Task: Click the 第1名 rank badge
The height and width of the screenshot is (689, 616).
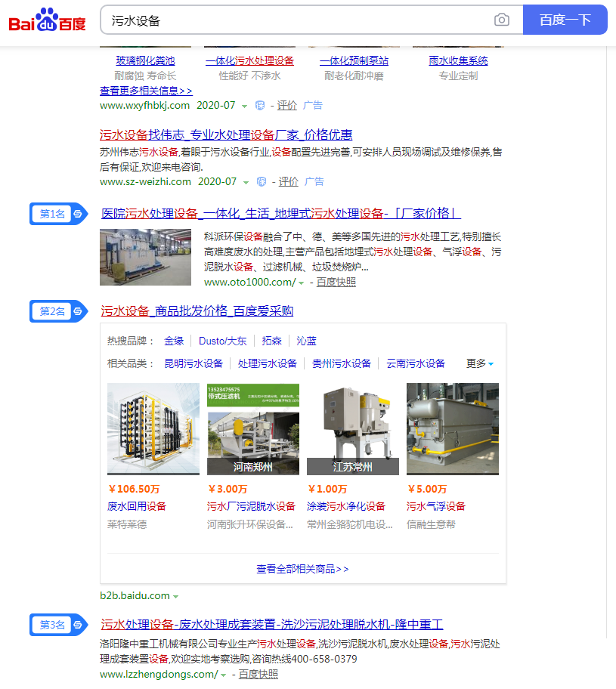Action: [x=58, y=214]
